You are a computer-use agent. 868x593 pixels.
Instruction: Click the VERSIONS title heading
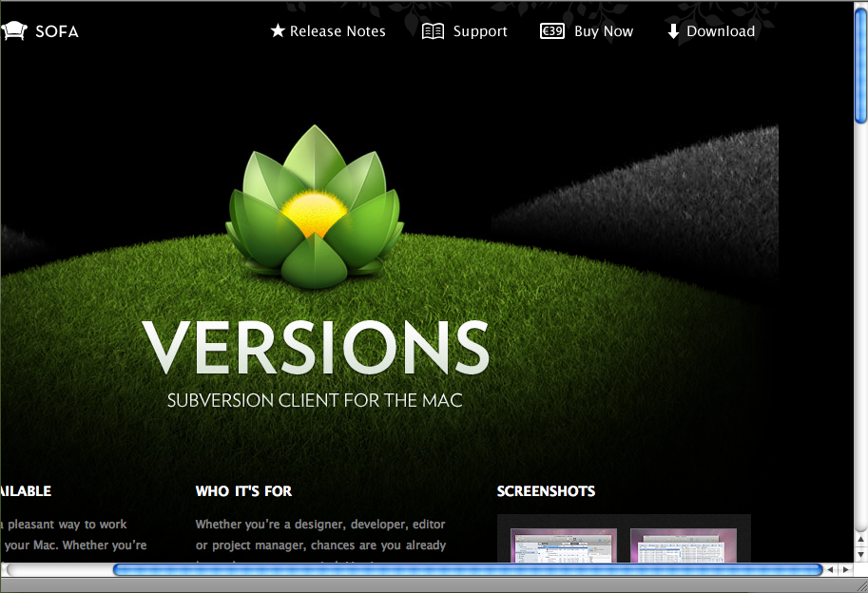(316, 348)
